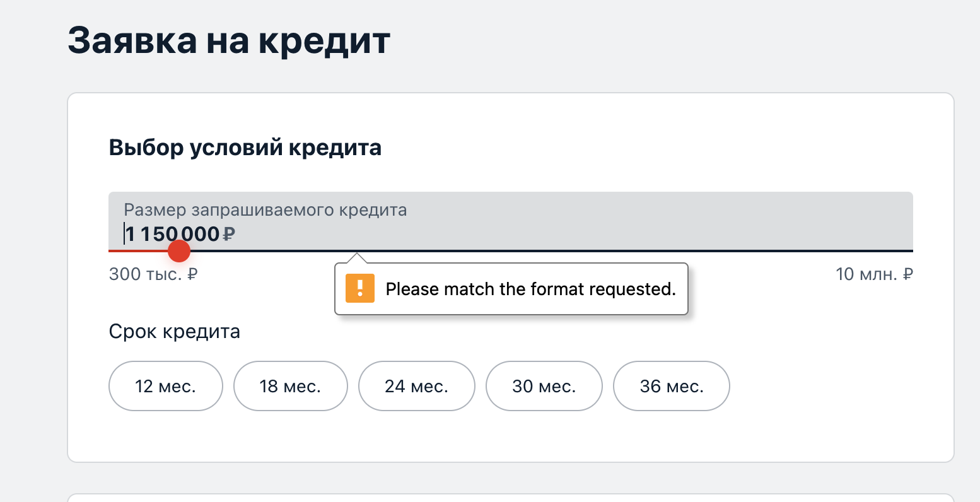
Task: Click the red slider handle
Action: click(x=178, y=250)
